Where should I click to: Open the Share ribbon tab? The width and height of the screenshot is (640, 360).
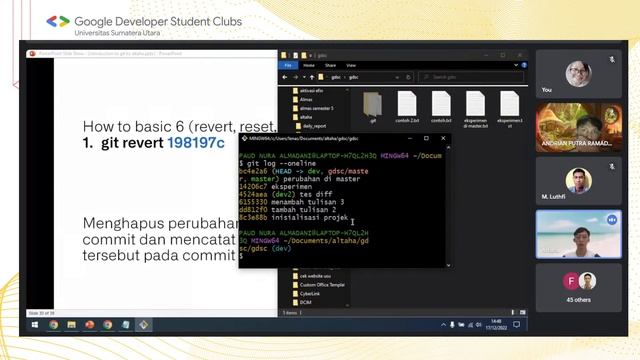pyautogui.click(x=330, y=65)
